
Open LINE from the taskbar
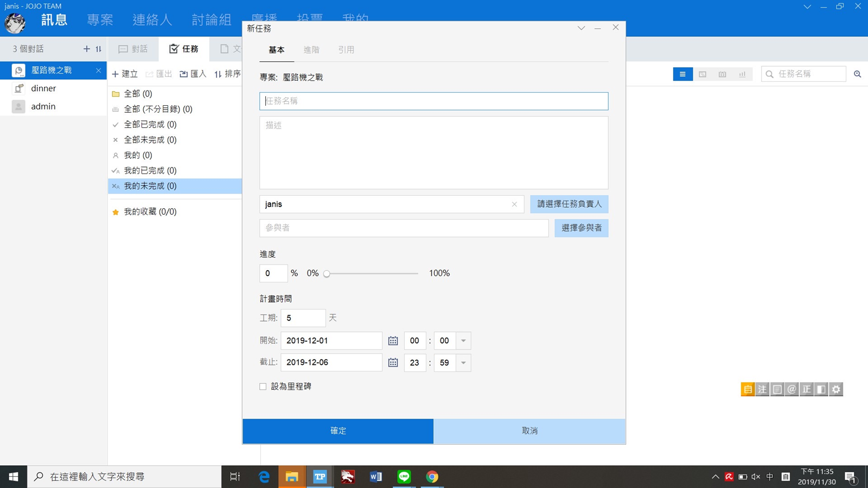pos(404,477)
